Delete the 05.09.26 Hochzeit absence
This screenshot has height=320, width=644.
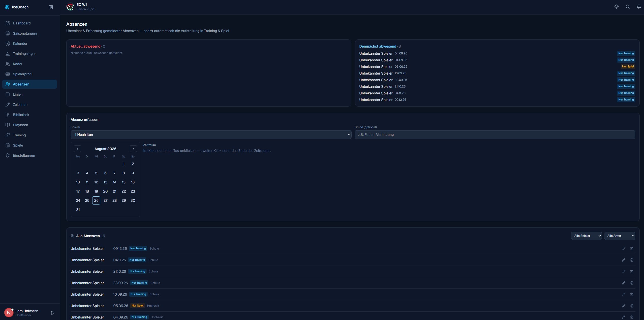pos(632,306)
